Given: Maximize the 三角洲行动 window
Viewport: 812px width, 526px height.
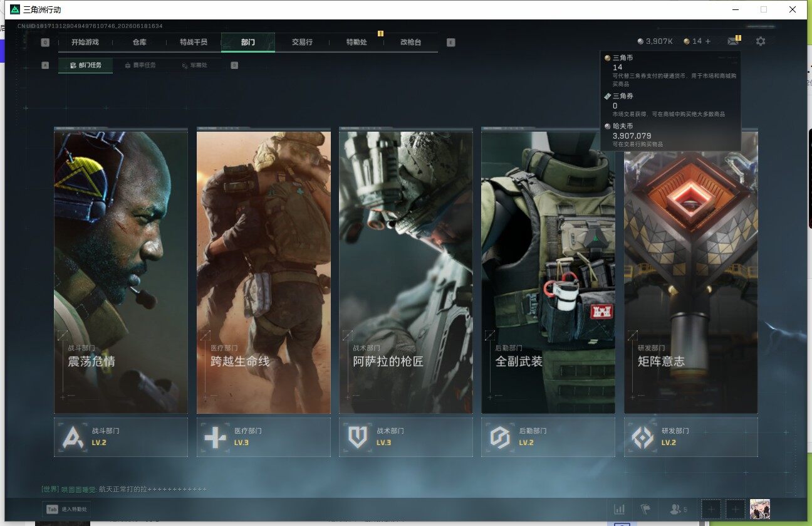Looking at the screenshot, I should pos(764,9).
